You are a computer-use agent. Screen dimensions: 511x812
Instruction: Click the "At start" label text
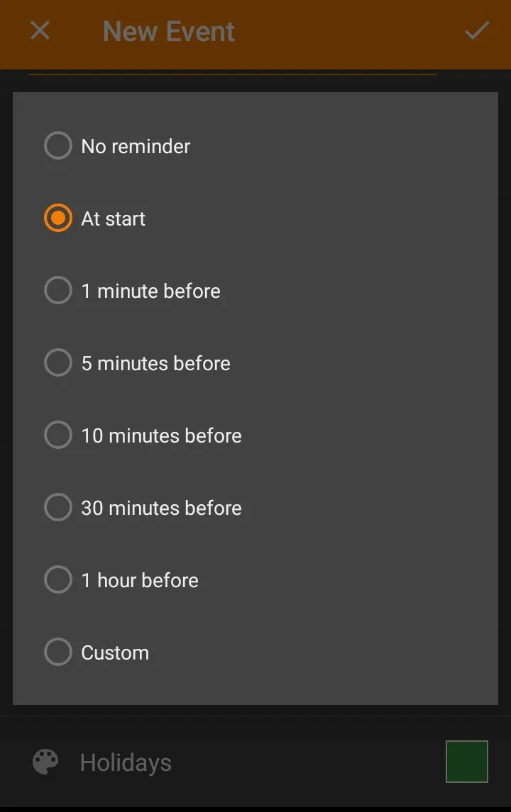coord(113,218)
